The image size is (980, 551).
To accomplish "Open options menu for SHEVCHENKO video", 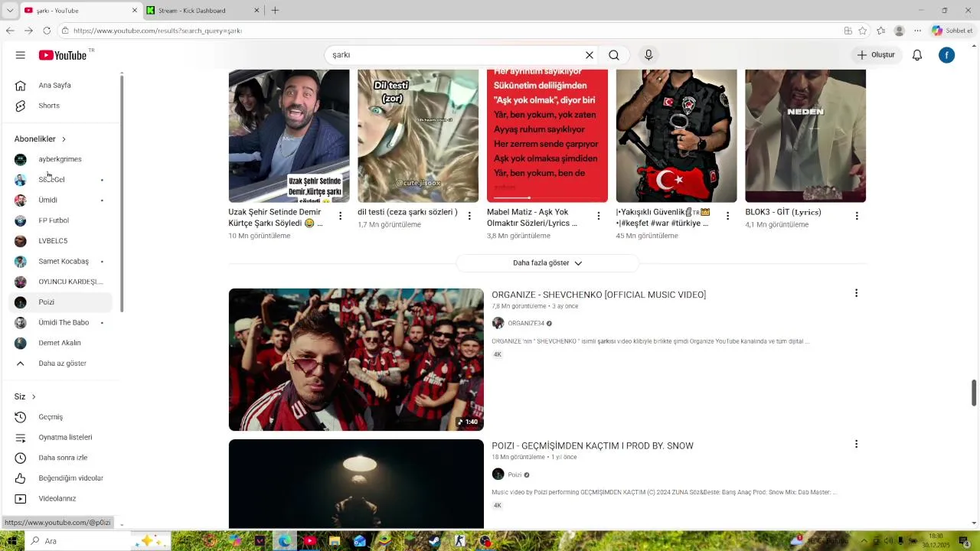I will pyautogui.click(x=856, y=293).
